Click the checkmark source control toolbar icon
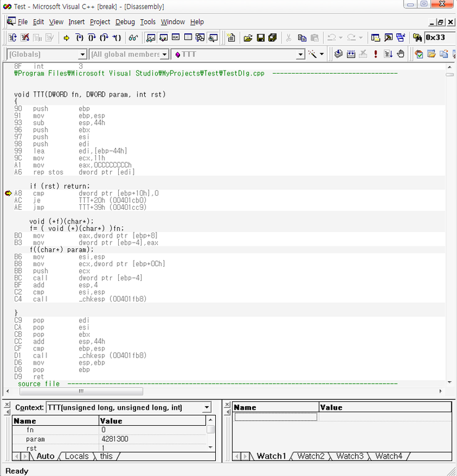The width and height of the screenshot is (457, 476). click(419, 54)
